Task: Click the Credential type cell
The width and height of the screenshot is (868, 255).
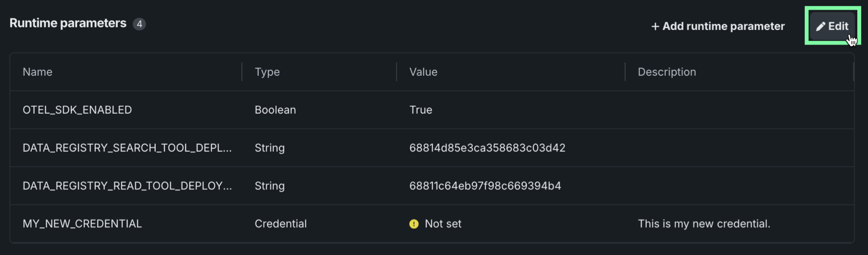Action: [280, 224]
